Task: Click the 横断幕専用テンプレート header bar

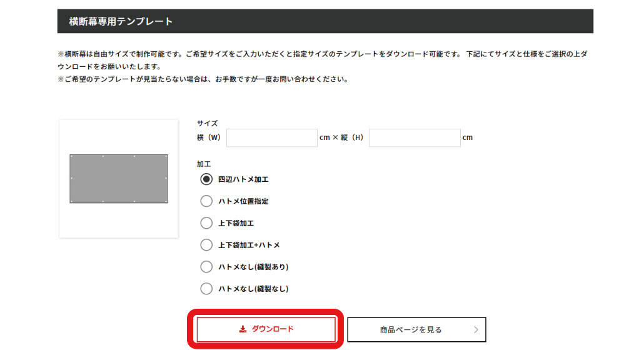Action: pos(325,21)
